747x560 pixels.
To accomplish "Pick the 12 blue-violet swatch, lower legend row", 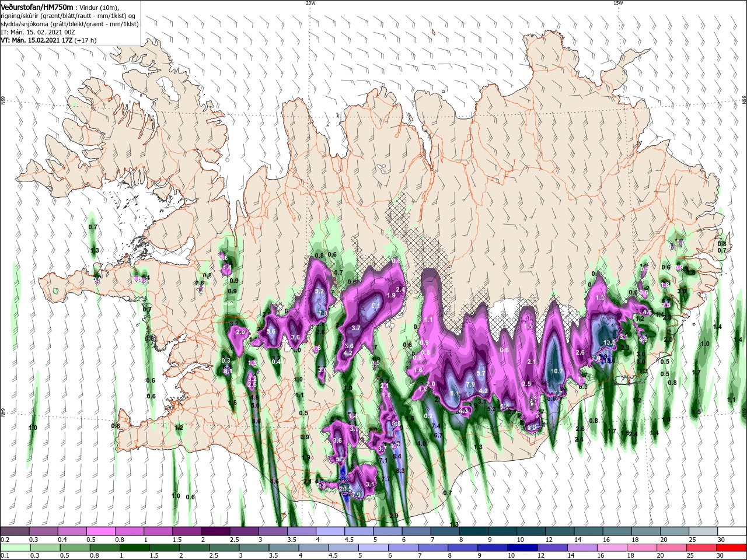I will (x=552, y=548).
